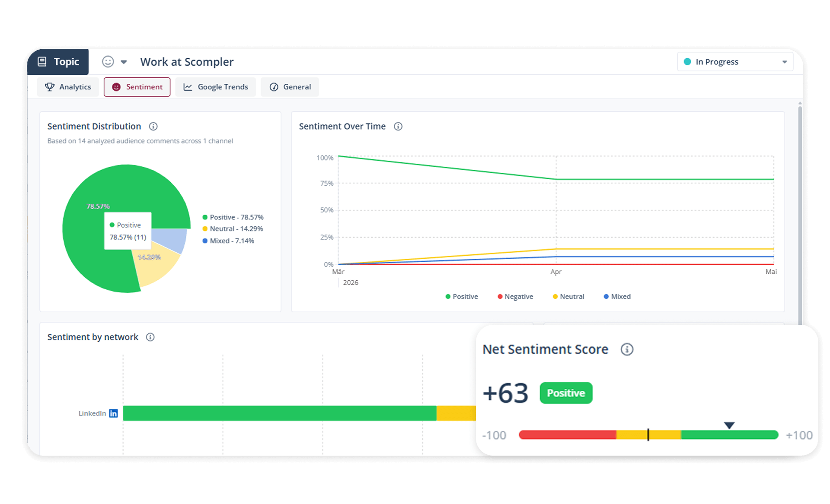Open the General tab
Image resolution: width=830 pixels, height=504 pixels.
tap(290, 87)
